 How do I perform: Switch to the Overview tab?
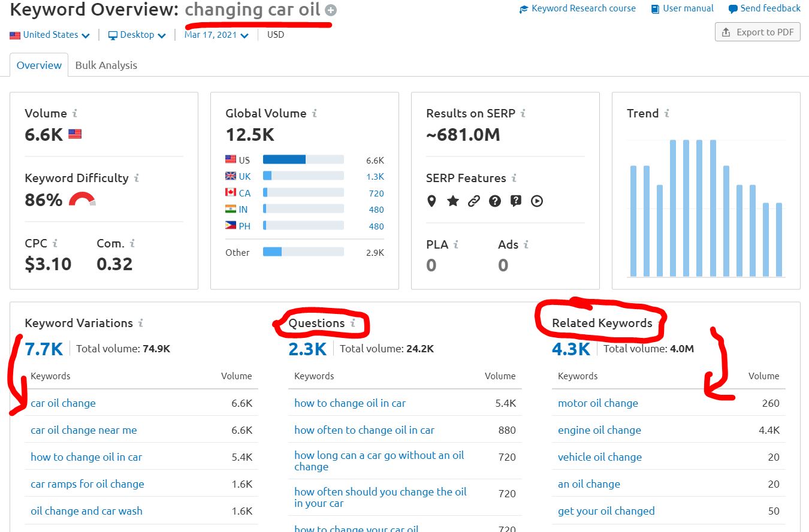click(x=39, y=65)
